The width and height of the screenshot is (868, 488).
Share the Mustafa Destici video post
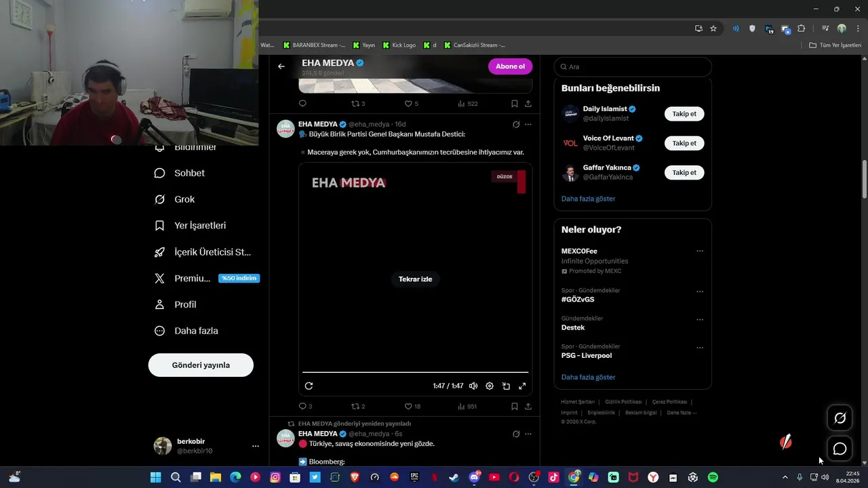528,406
